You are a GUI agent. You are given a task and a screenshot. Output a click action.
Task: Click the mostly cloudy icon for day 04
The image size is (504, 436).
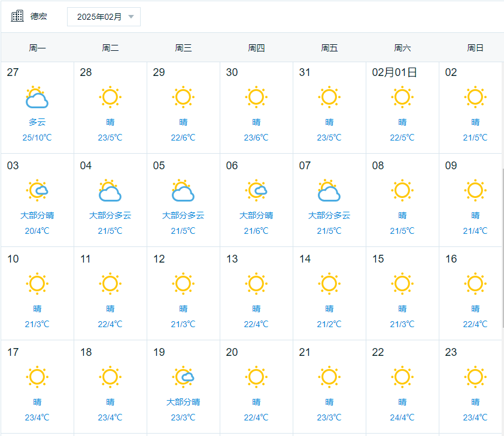click(x=110, y=190)
